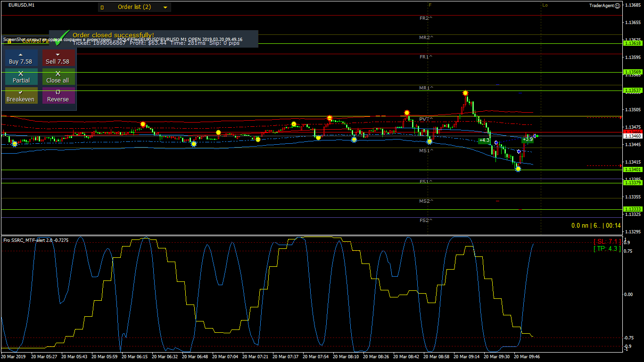Click the red [SL: 7.1] label

(607, 242)
